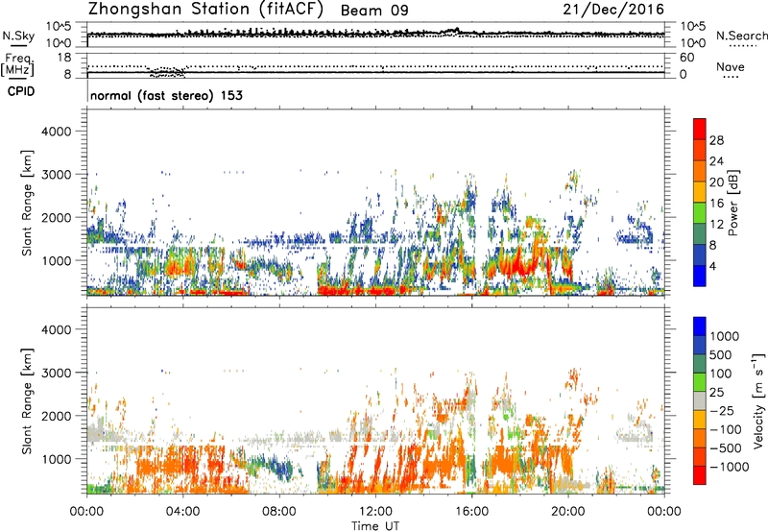Click the 'Velocity [m s⁻¹]' colorbar label

pos(758,400)
